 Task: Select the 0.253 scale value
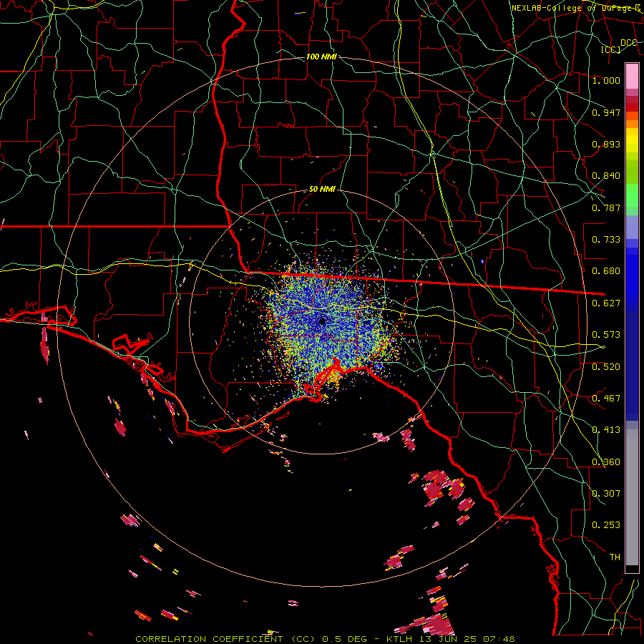click(x=606, y=525)
